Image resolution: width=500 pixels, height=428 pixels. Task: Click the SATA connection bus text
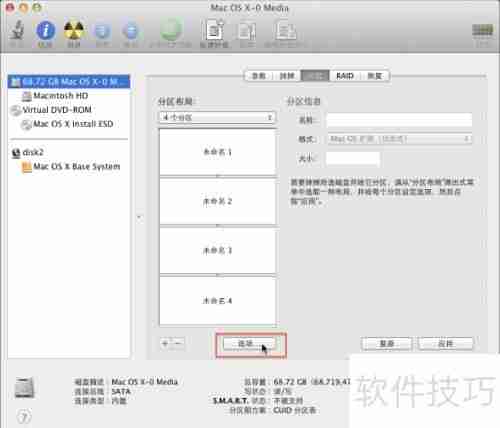point(121,391)
